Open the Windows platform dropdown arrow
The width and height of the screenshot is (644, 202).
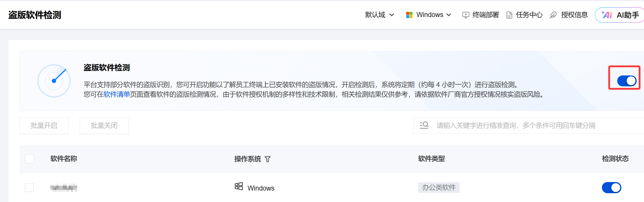pos(449,15)
